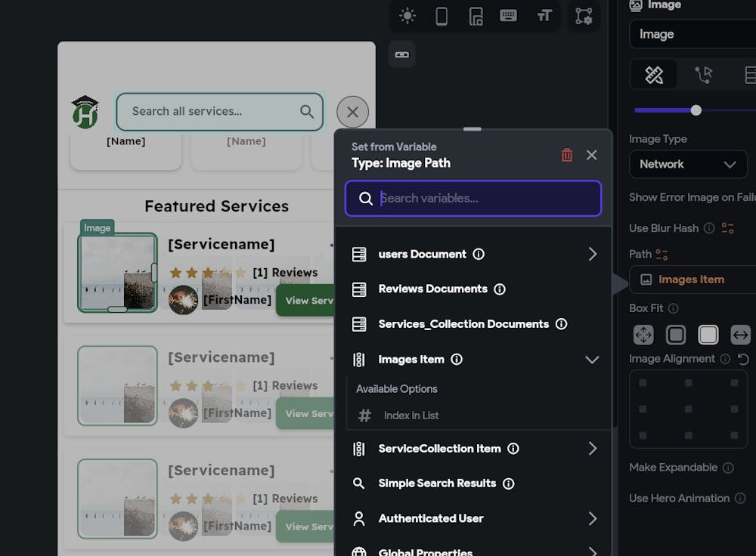Click the keyboard toggle icon
The width and height of the screenshot is (756, 556).
tap(508, 16)
